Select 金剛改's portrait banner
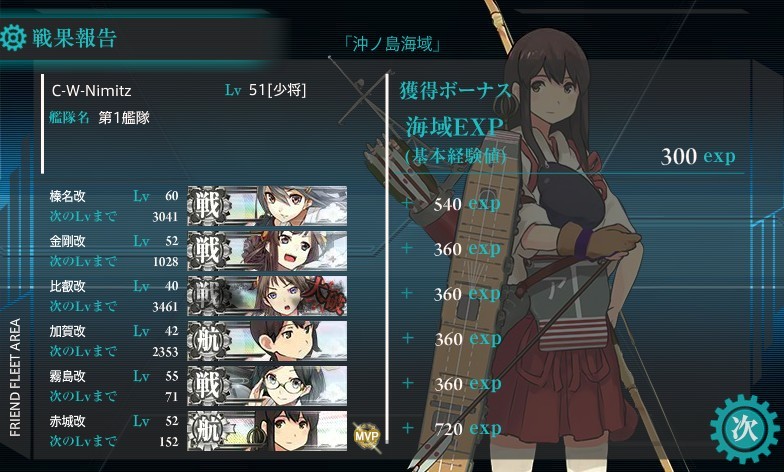 click(x=267, y=250)
